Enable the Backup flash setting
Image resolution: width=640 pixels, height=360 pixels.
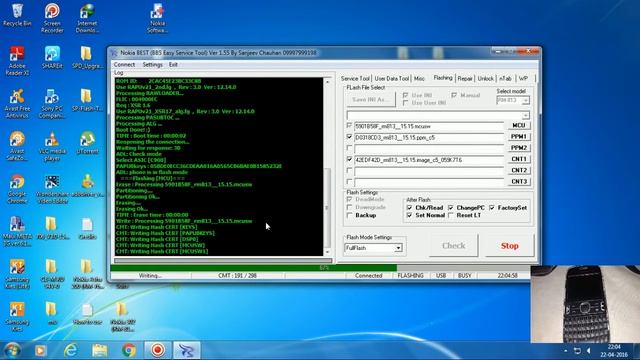tap(349, 215)
